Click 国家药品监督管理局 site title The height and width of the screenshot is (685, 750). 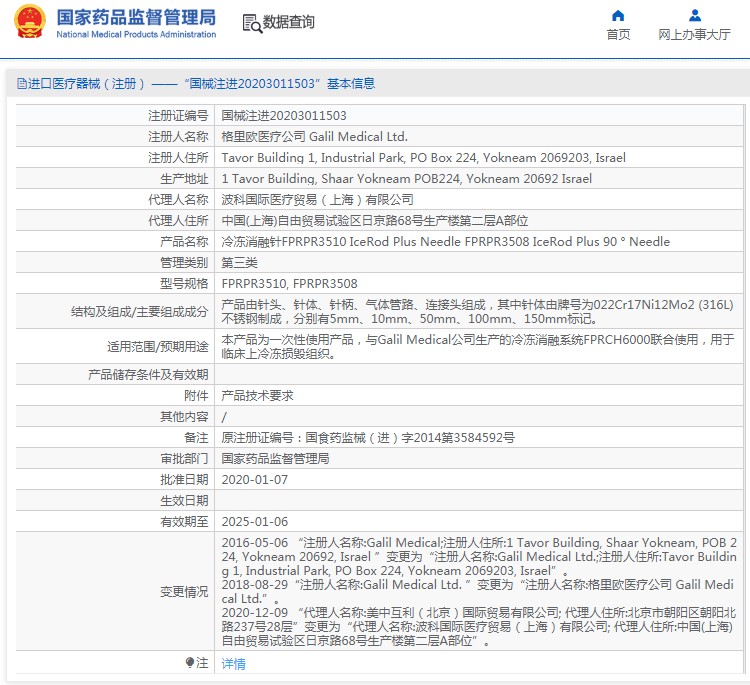coord(136,17)
